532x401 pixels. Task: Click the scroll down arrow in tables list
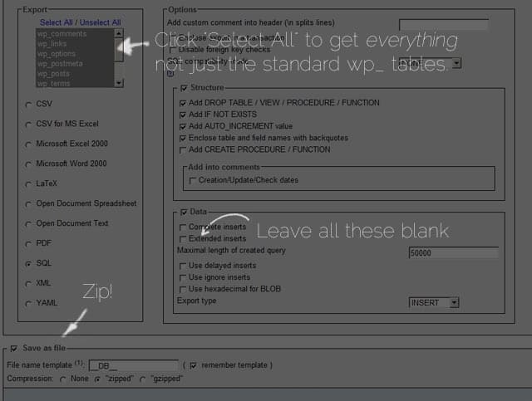point(119,83)
